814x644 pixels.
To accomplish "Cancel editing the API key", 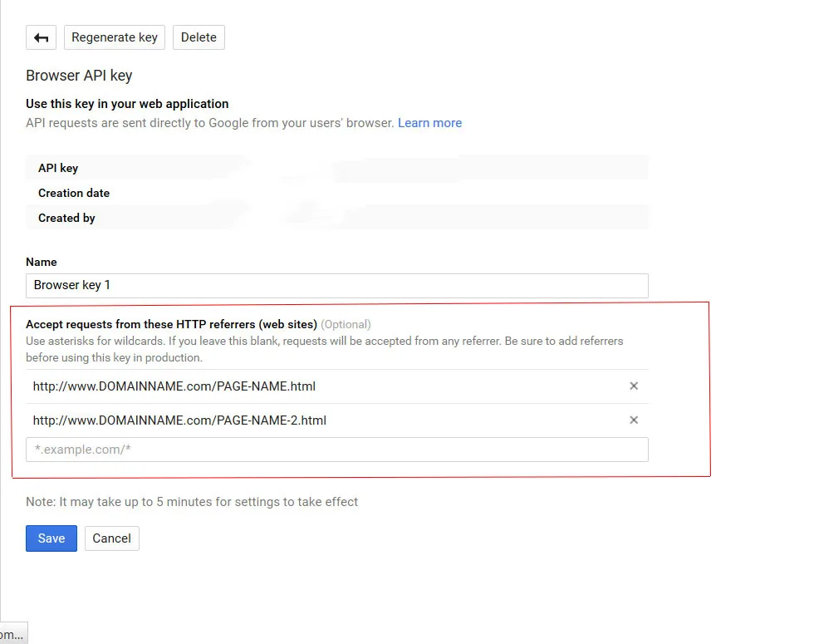I will [x=111, y=538].
